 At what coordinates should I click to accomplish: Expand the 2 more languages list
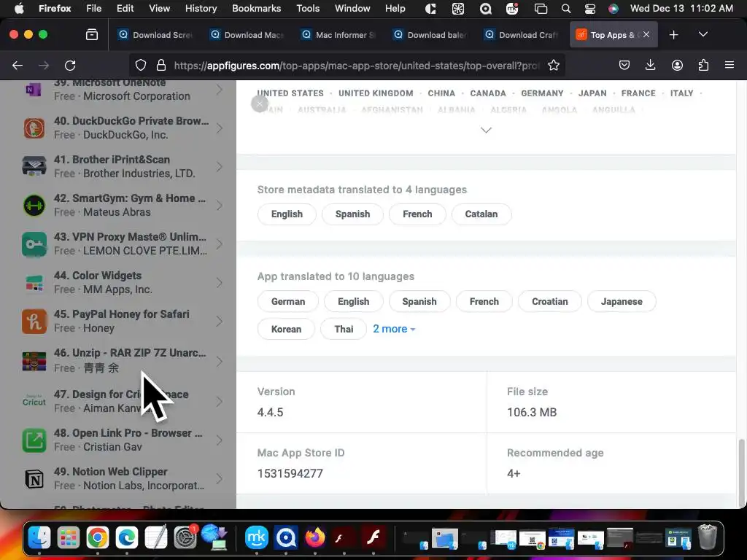[394, 329]
